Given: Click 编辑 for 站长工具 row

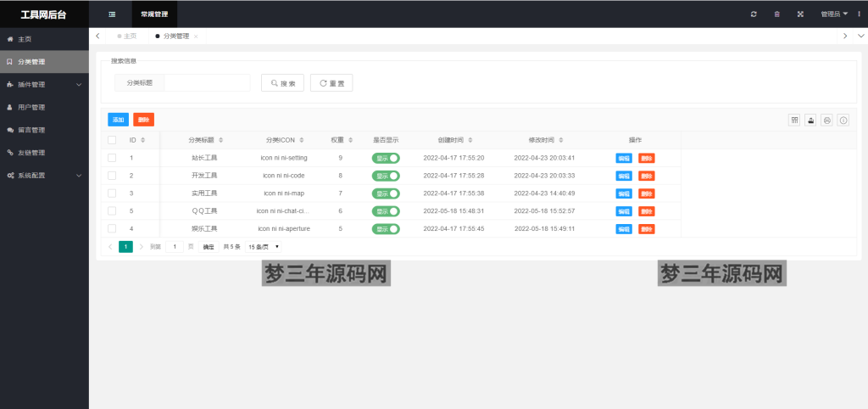Looking at the screenshot, I should pos(624,158).
